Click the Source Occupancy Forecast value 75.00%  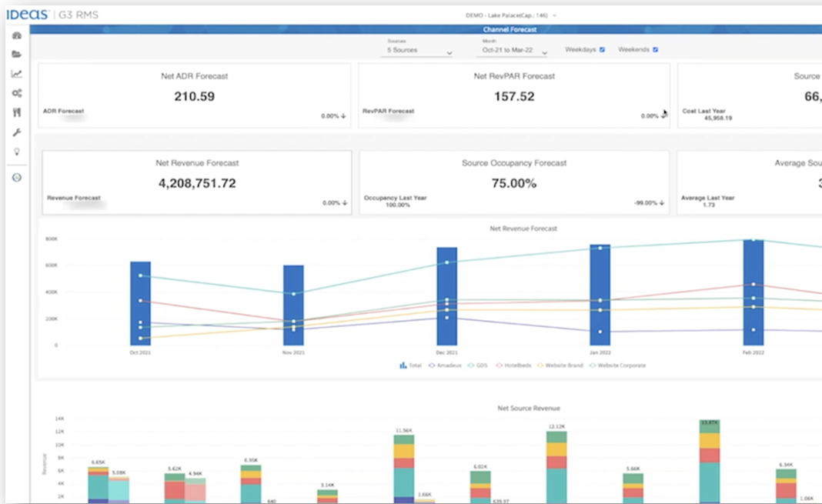[x=514, y=183]
